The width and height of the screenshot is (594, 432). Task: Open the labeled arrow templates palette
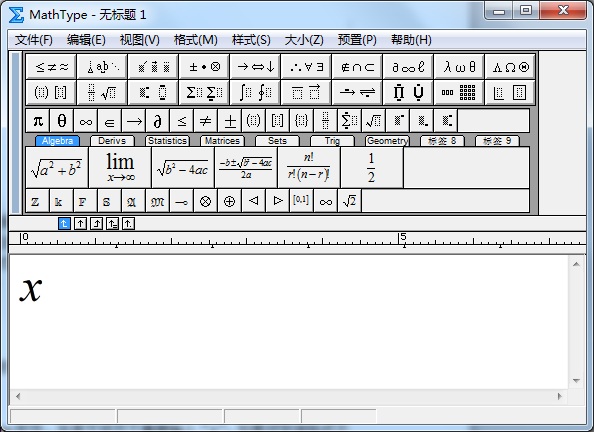pyautogui.click(x=357, y=92)
